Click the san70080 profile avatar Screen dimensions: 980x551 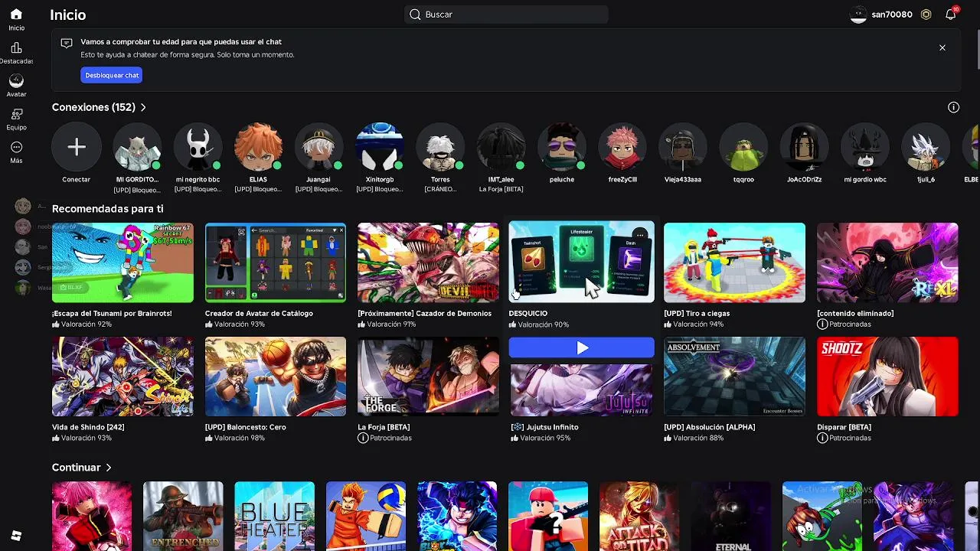pos(858,15)
